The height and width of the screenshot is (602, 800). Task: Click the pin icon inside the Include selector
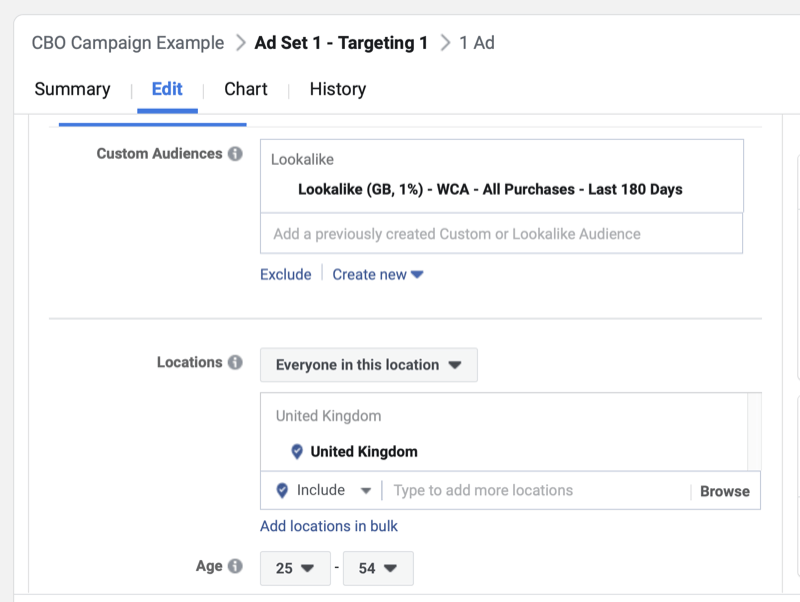click(x=281, y=490)
